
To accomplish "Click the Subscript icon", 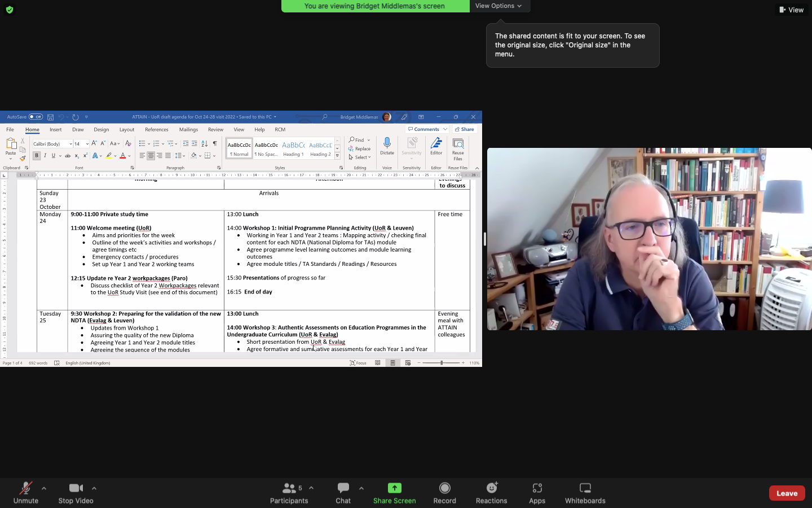I will pos(77,156).
